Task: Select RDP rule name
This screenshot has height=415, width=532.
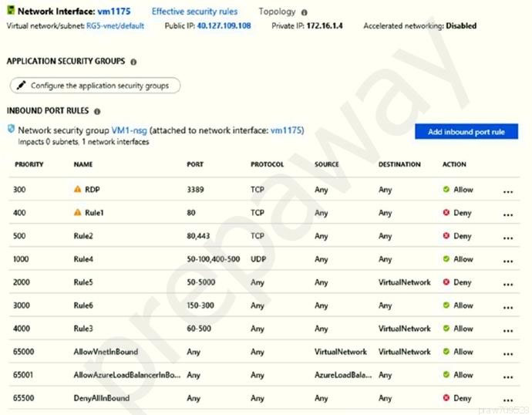Action: tap(93, 189)
